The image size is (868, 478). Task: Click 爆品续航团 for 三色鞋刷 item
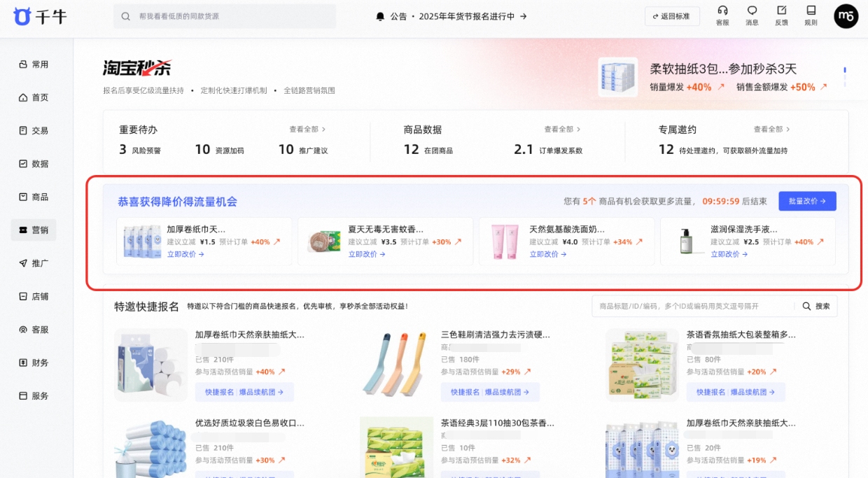tap(507, 392)
